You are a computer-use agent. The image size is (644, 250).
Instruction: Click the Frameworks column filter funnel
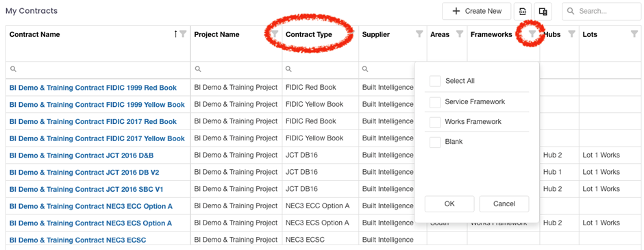tap(532, 34)
